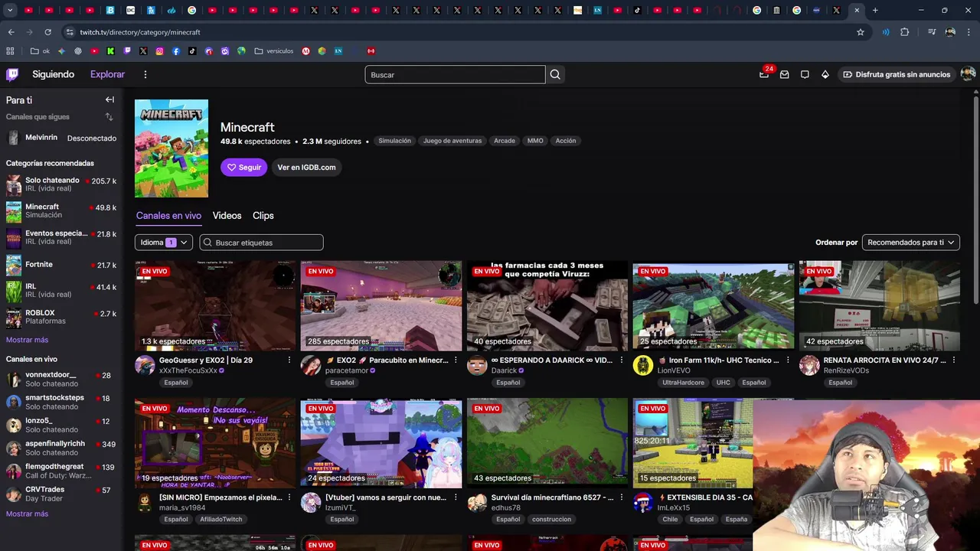Click the RenRizeVODs channel avatar

click(x=809, y=365)
